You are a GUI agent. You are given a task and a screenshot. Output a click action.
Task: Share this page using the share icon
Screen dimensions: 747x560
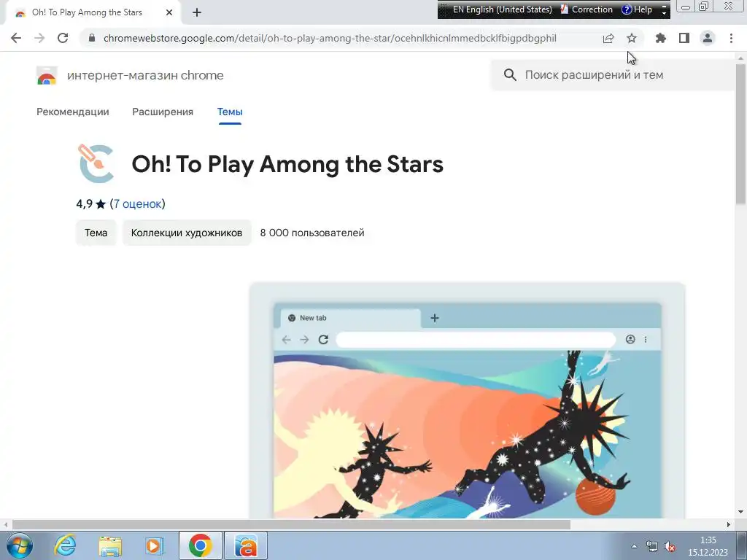608,38
